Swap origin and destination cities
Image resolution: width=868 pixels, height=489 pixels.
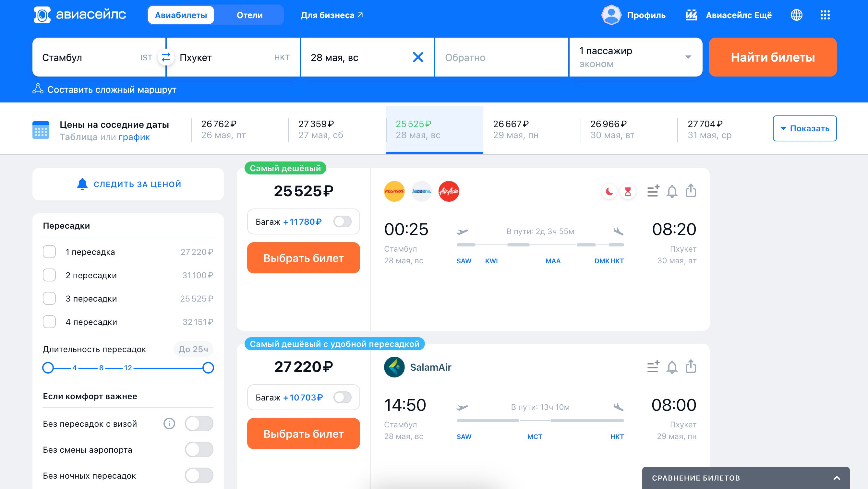(166, 57)
